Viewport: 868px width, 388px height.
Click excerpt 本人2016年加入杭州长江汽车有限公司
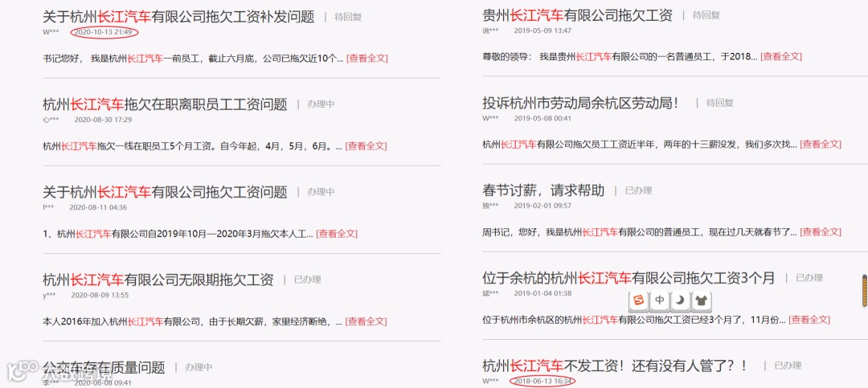tap(193, 321)
